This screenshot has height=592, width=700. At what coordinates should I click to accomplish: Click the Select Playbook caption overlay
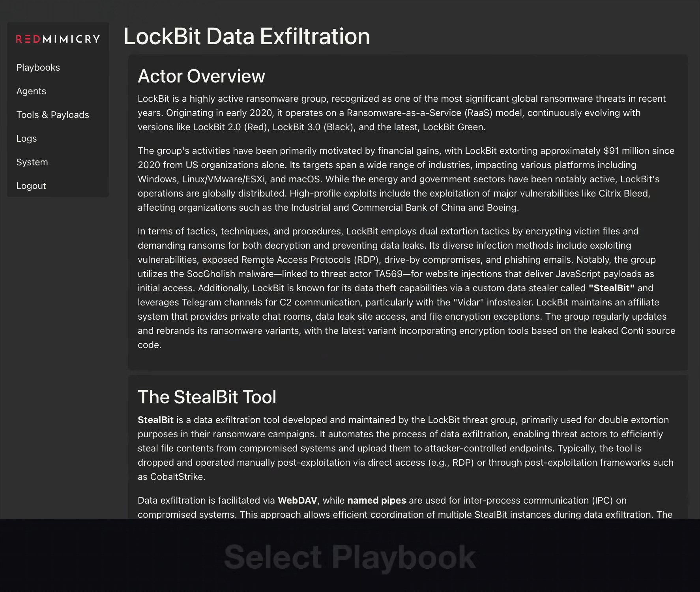(350, 557)
